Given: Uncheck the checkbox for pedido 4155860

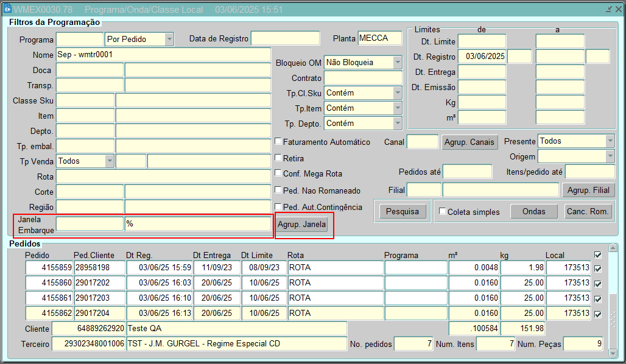Looking at the screenshot, I should point(597,284).
